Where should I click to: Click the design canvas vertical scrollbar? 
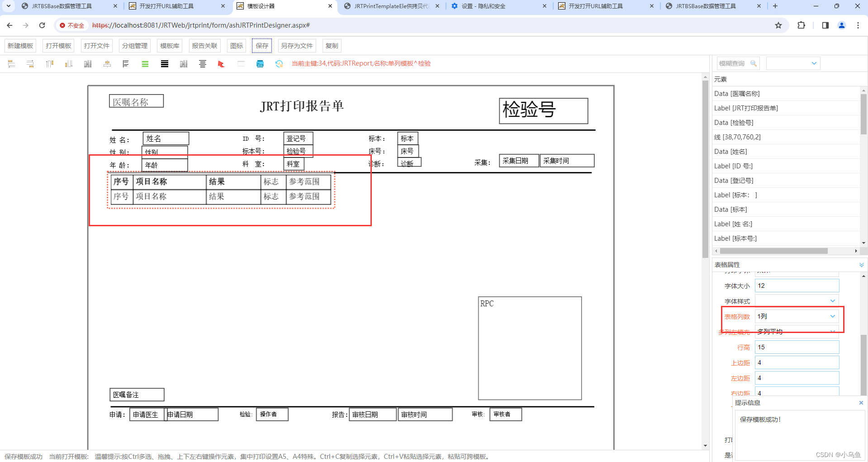click(x=705, y=170)
